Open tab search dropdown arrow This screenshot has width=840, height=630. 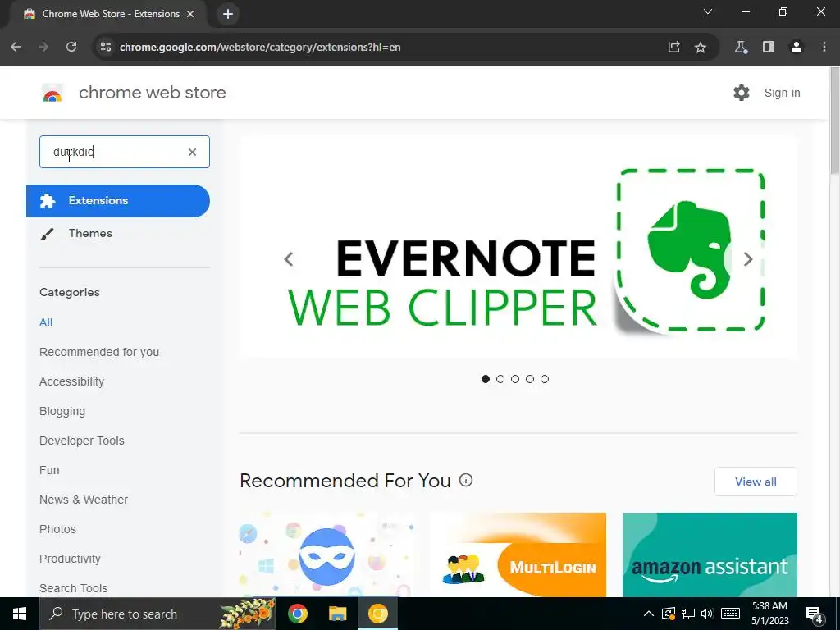point(708,11)
